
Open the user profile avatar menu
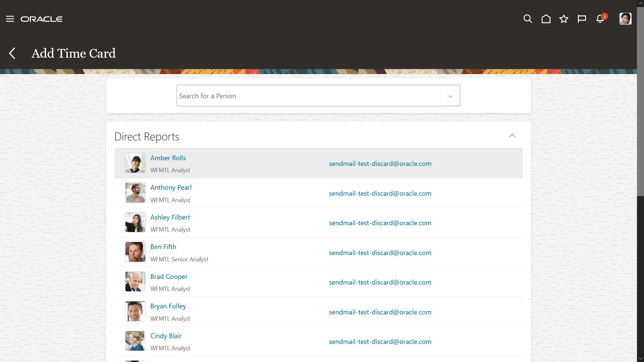(x=625, y=19)
